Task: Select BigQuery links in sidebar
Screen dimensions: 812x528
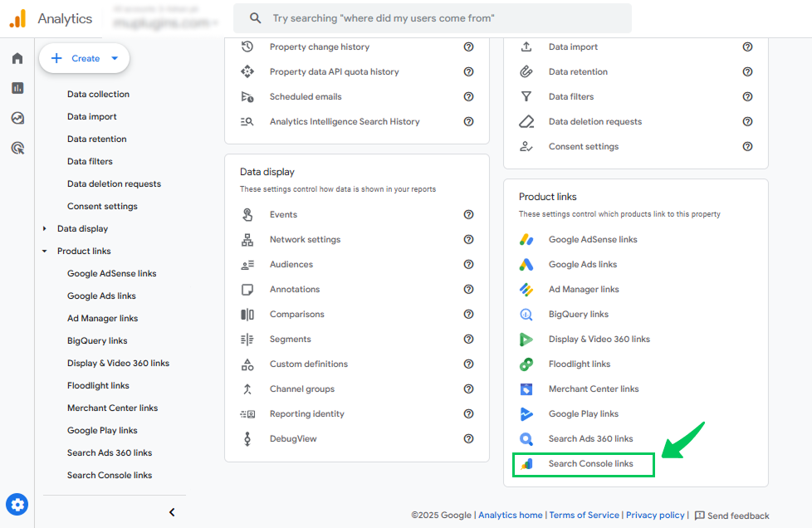Action: click(97, 340)
